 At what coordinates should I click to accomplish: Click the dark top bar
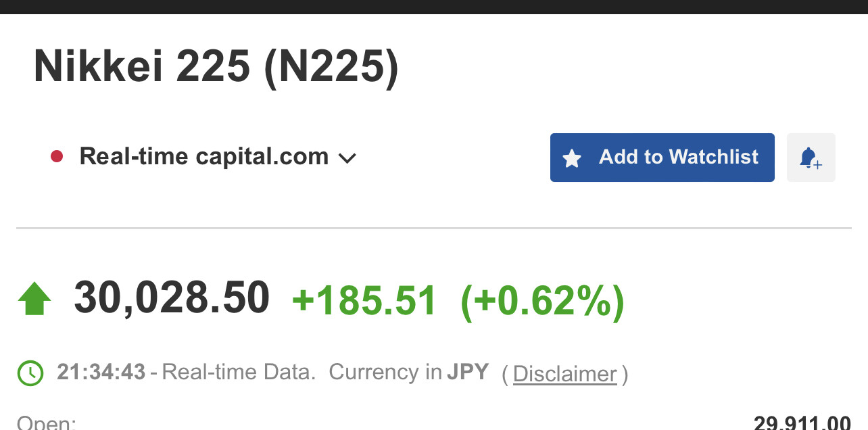(434, 7)
